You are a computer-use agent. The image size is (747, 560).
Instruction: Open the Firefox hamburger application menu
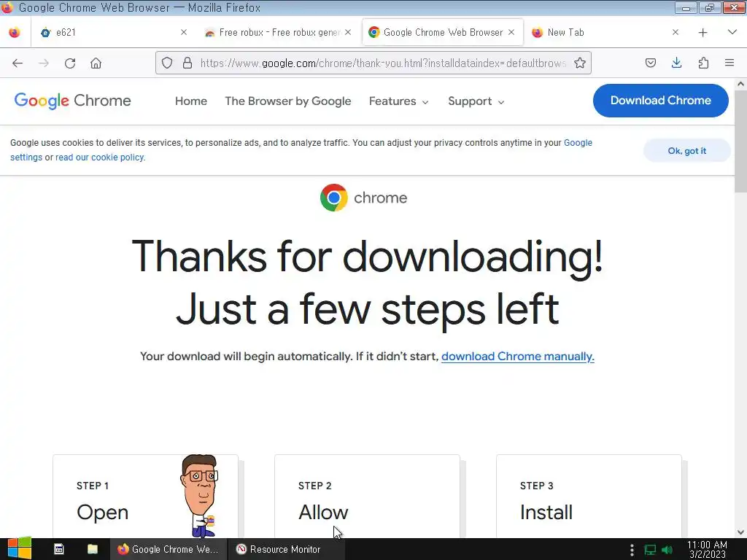click(729, 63)
